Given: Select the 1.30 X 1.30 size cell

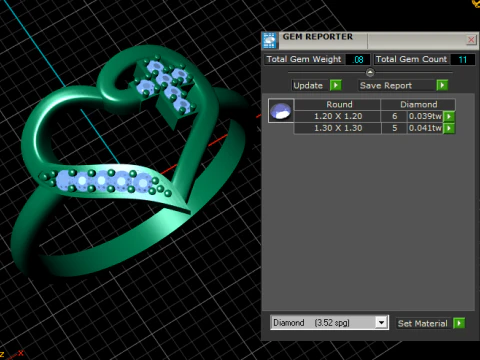Looking at the screenshot, I should 338,128.
